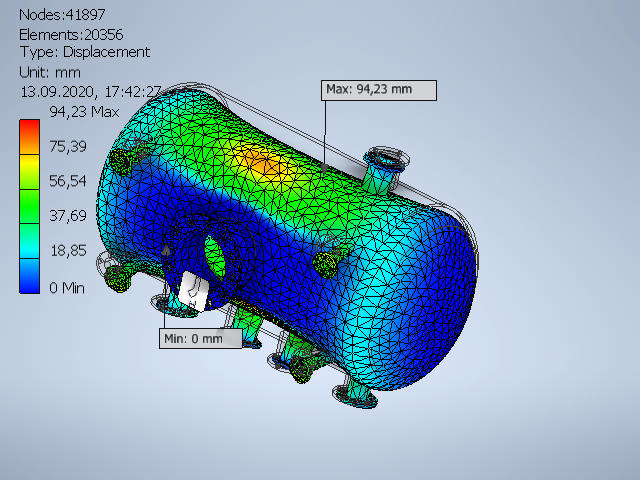Click the '18,85' legend value

[x=68, y=250]
